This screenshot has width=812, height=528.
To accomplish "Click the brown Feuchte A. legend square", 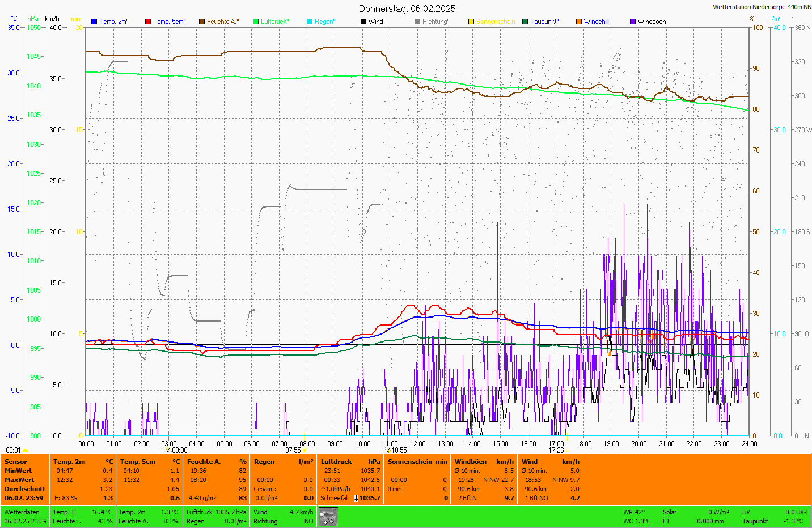I will 201,22.
